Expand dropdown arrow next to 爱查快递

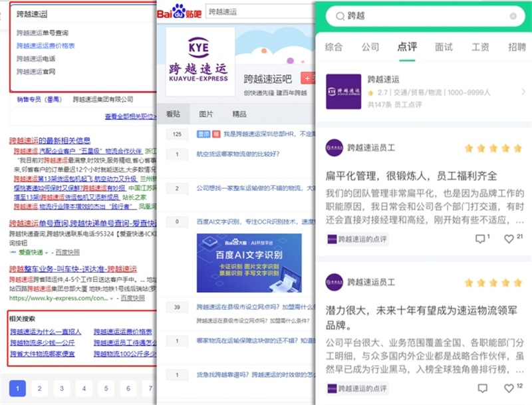tap(47, 253)
